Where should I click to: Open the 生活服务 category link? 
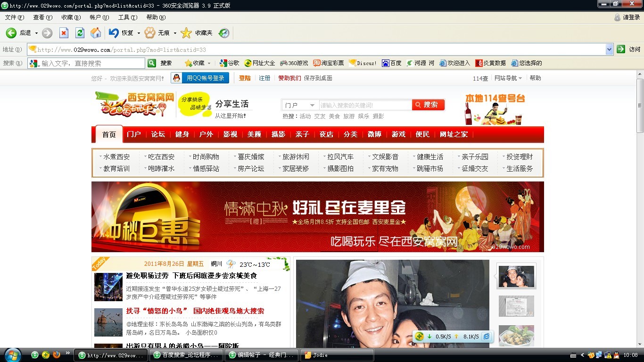520,168
